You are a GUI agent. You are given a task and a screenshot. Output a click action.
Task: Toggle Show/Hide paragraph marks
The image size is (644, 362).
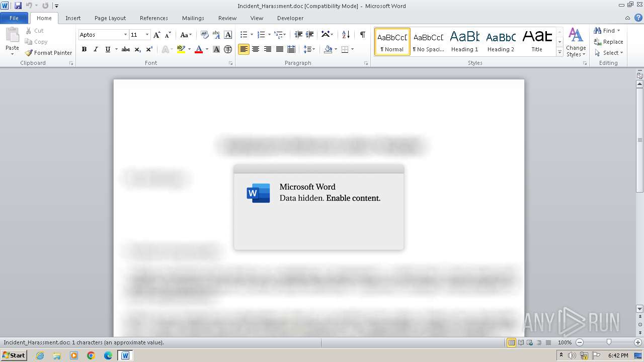coord(362,35)
